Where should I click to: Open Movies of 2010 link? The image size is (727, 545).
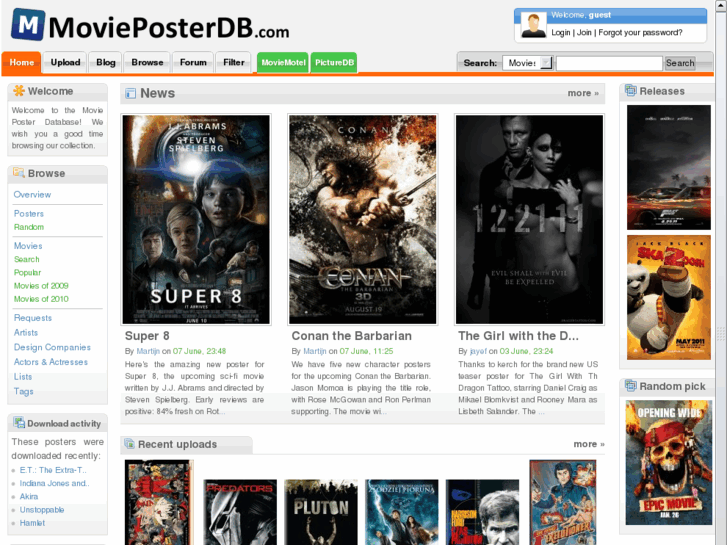click(41, 299)
